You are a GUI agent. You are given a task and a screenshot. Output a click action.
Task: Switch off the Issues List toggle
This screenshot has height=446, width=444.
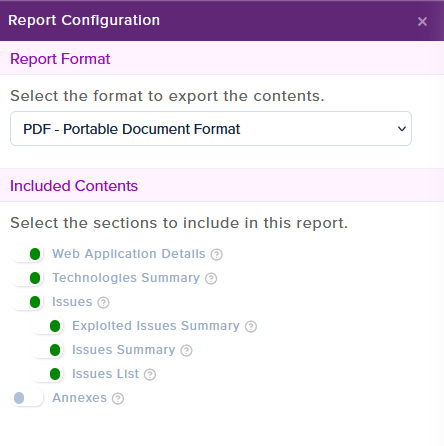point(47,374)
